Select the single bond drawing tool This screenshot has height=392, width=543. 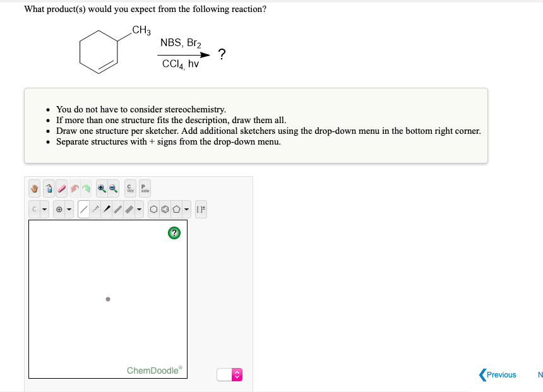point(84,209)
